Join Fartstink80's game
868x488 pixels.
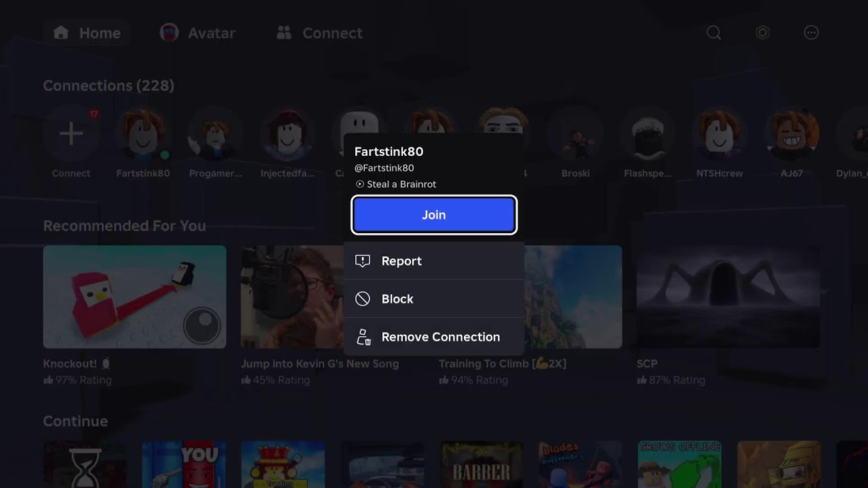[434, 215]
